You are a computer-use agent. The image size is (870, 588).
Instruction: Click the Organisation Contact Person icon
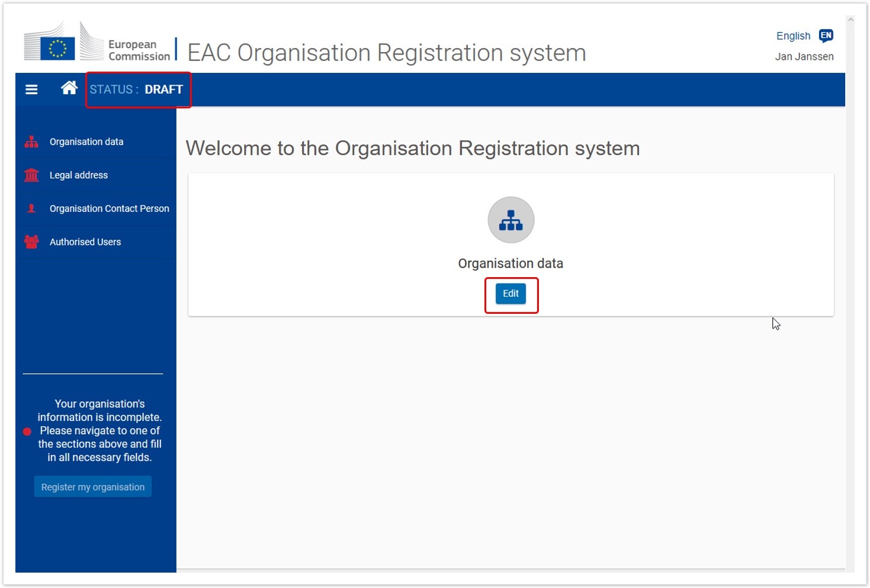point(31,208)
